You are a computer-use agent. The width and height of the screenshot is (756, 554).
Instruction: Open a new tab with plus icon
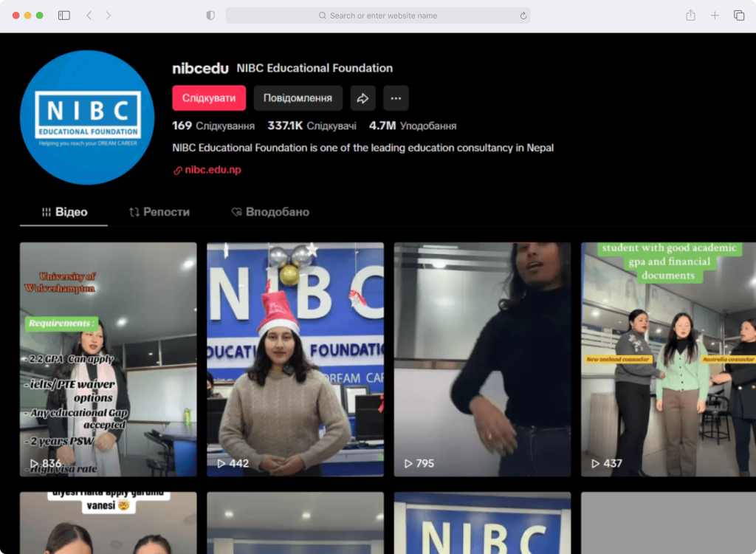click(715, 16)
